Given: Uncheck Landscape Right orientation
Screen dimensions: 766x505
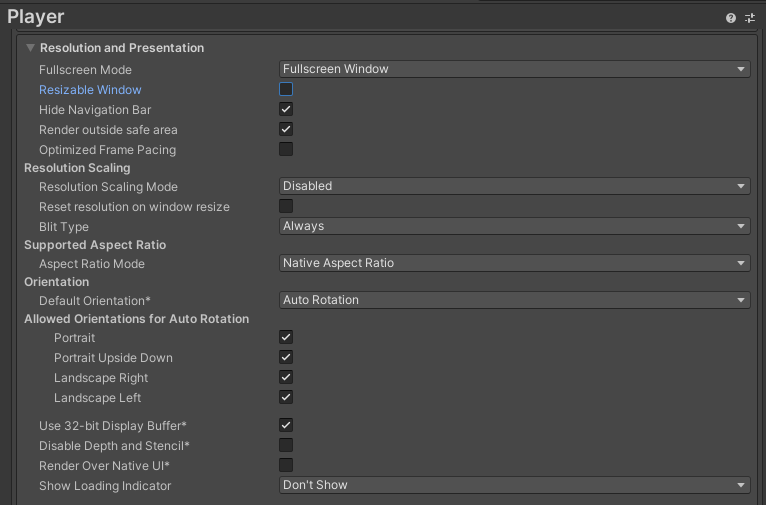Looking at the screenshot, I should pos(286,377).
